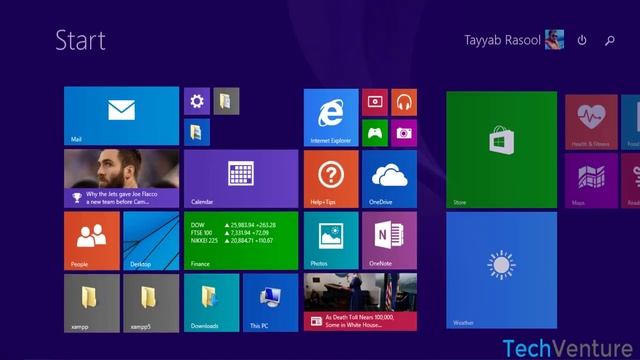Screen dimensions: 640x360
Task: Open the Desktop tile
Action: tap(151, 241)
